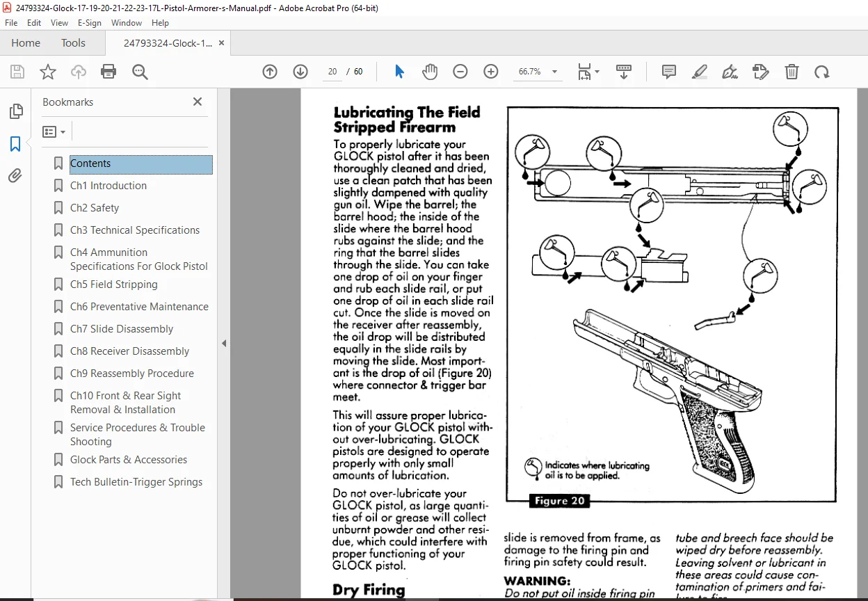The width and height of the screenshot is (868, 601).
Task: Select the arrow Selection tool
Action: click(x=399, y=72)
